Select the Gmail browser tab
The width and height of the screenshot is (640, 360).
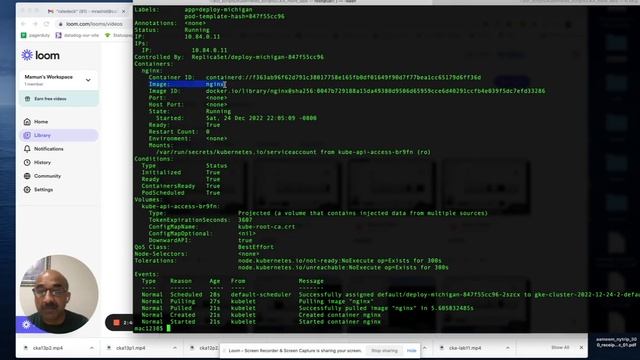click(x=87, y=11)
